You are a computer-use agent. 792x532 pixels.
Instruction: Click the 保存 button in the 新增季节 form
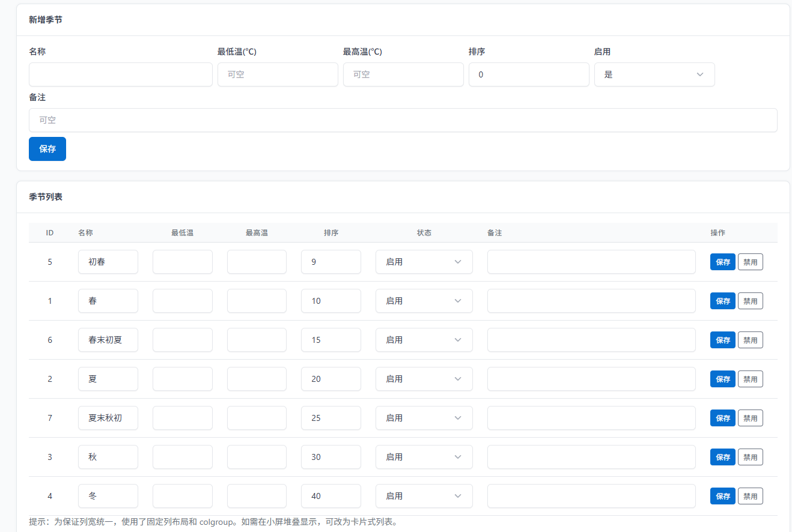tap(47, 148)
